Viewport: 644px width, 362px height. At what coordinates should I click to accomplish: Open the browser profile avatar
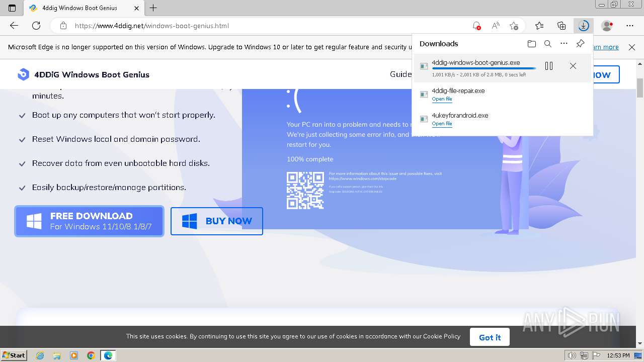pos(607,26)
